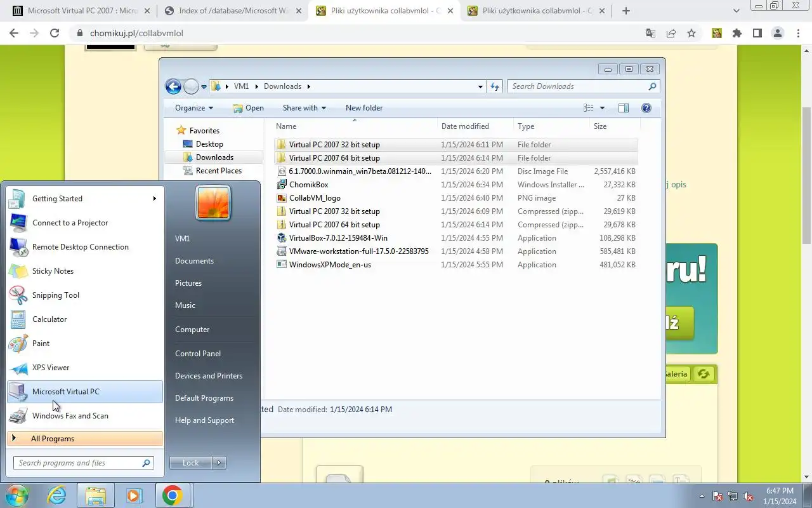
Task: Click the Chrome reload button
Action: pyautogui.click(x=55, y=33)
